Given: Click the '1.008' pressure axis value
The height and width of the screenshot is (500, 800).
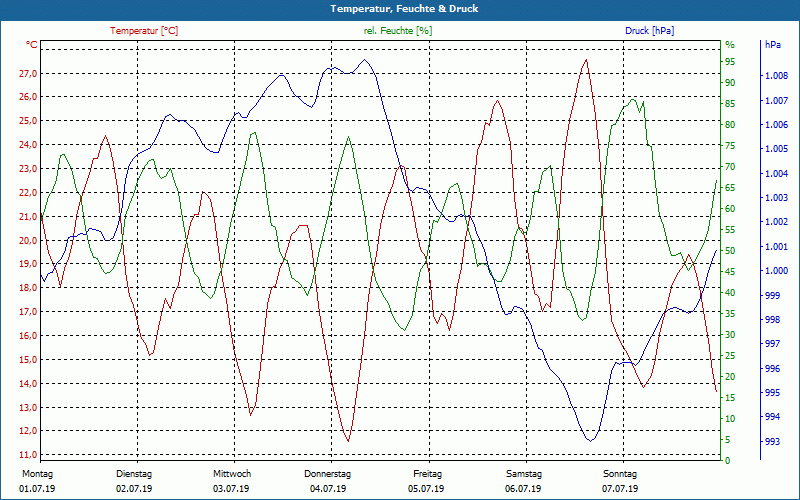Looking at the screenshot, I should point(776,76).
